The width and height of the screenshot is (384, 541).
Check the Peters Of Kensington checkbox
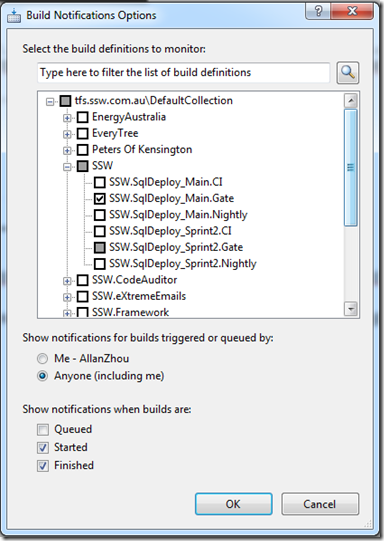82,150
